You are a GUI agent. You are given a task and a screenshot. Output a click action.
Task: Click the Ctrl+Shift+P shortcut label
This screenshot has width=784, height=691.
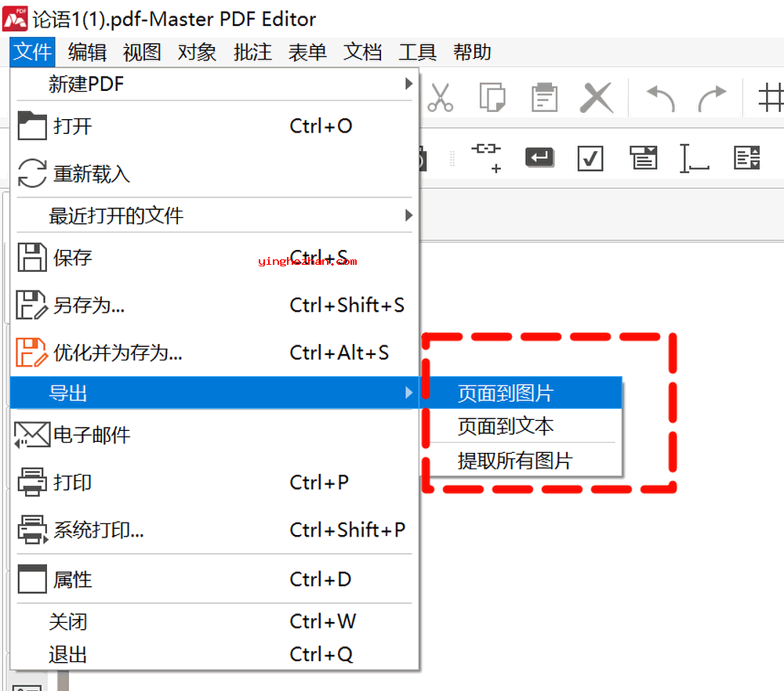[347, 530]
